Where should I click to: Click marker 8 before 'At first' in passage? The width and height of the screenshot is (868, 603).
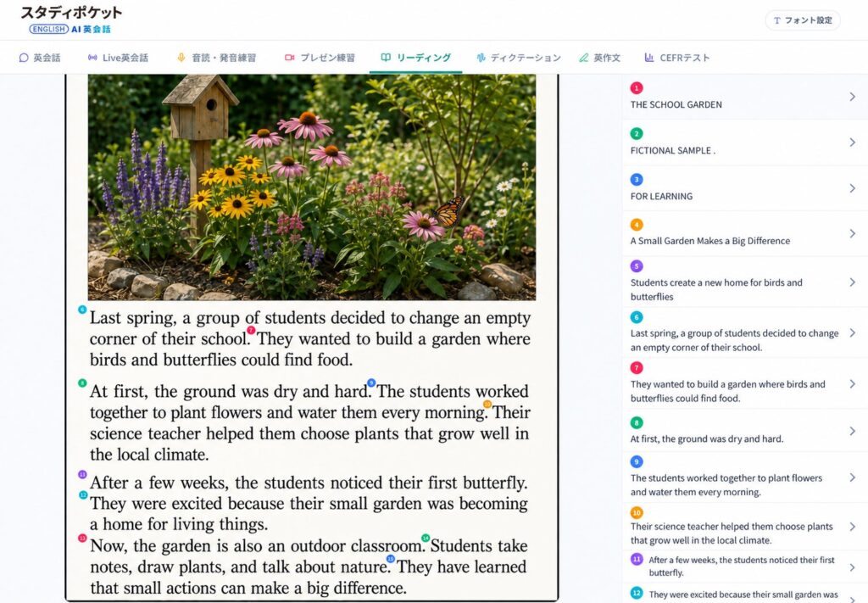click(x=82, y=383)
